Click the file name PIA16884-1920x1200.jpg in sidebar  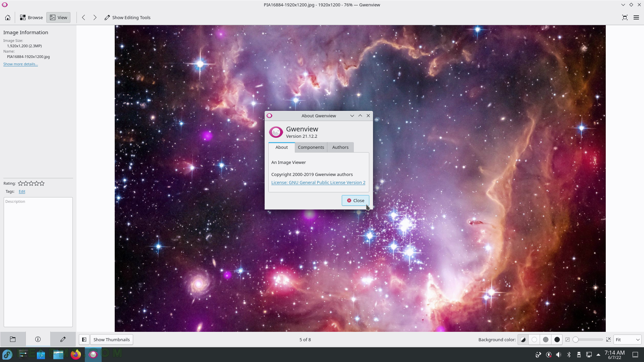tap(28, 57)
